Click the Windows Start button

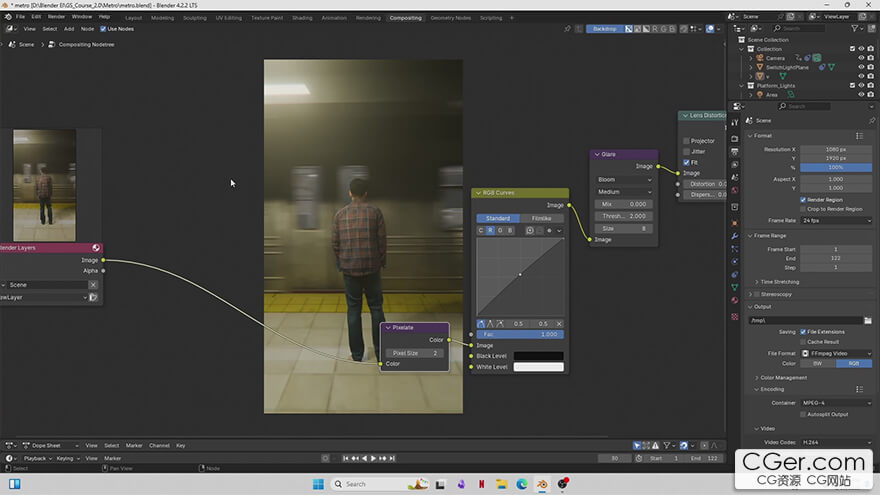[x=318, y=484]
